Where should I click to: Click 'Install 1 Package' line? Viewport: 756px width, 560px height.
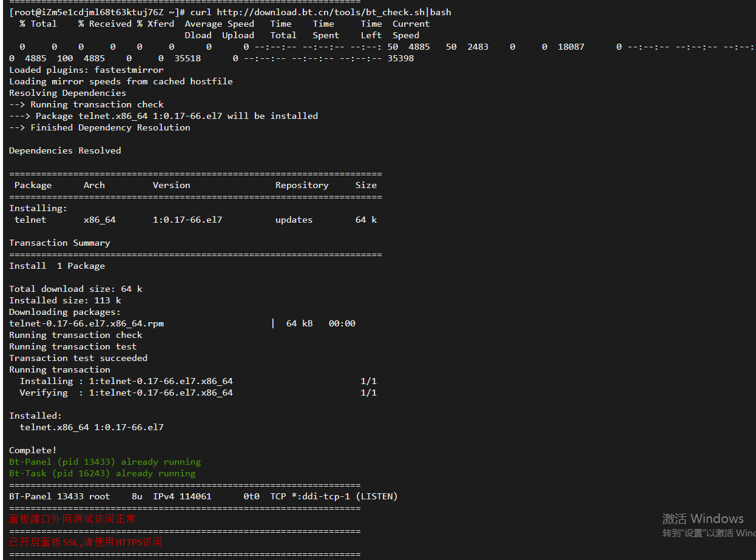[x=57, y=266]
